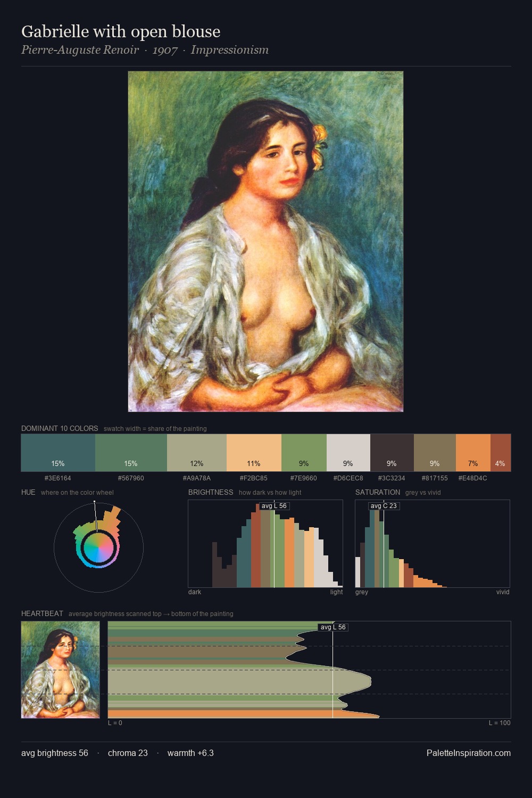Click the 'avg C 23' label in saturation chart
This screenshot has width=532, height=798.
pos(384,506)
